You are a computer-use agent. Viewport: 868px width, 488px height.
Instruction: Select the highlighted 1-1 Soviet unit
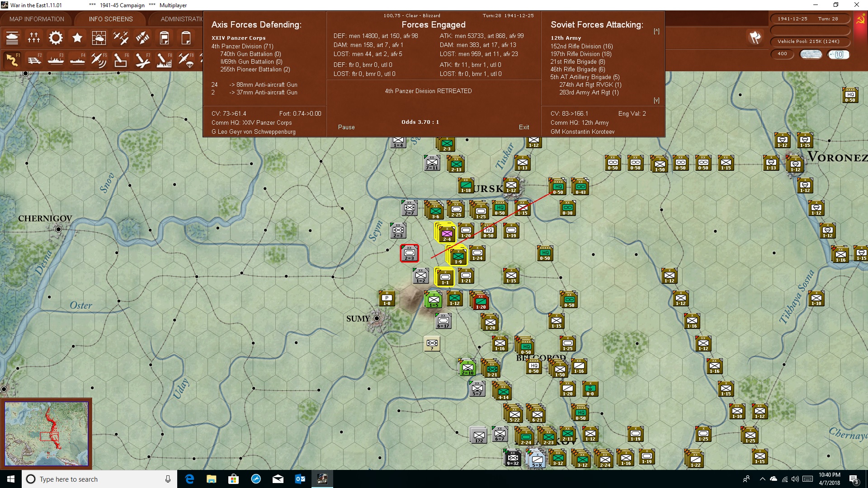tap(445, 277)
